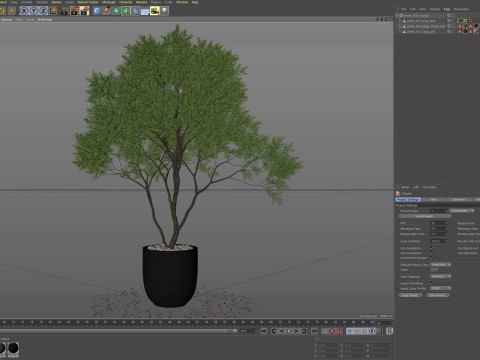The image size is (480, 360).
Task: Click the green Array modeling icon
Action: click(x=126, y=11)
